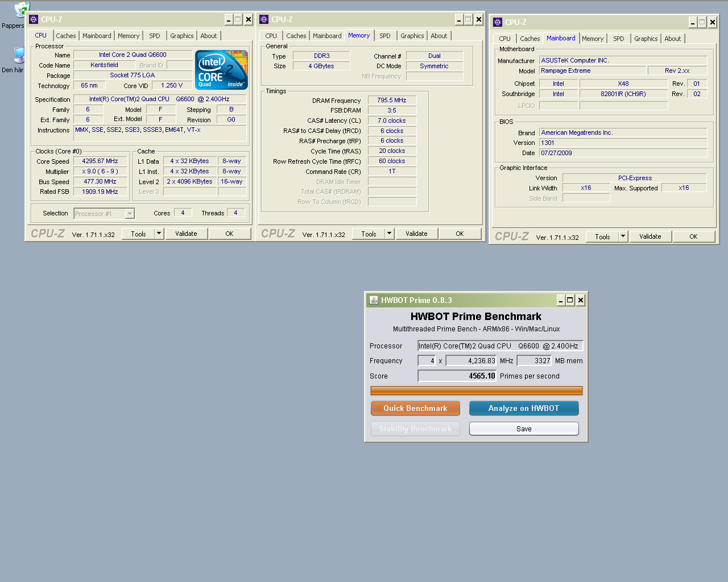This screenshot has height=582, width=728.
Task: Click Validate in the CPU window
Action: click(x=186, y=234)
